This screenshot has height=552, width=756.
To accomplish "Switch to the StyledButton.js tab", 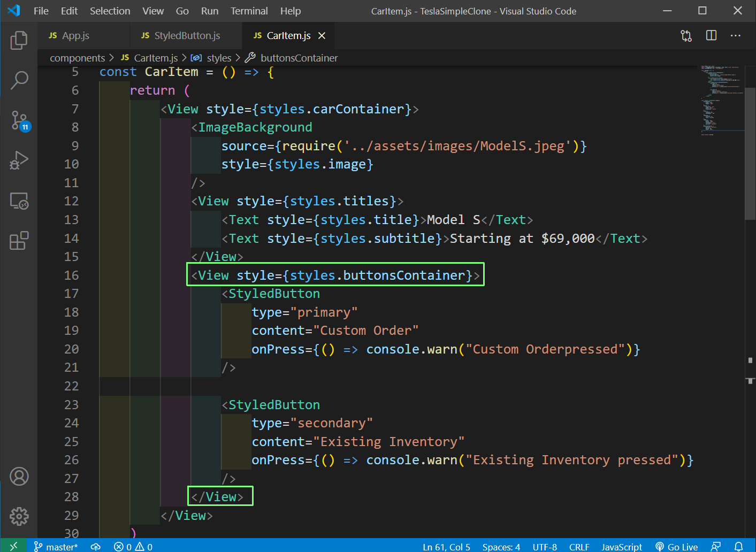I will click(x=185, y=36).
